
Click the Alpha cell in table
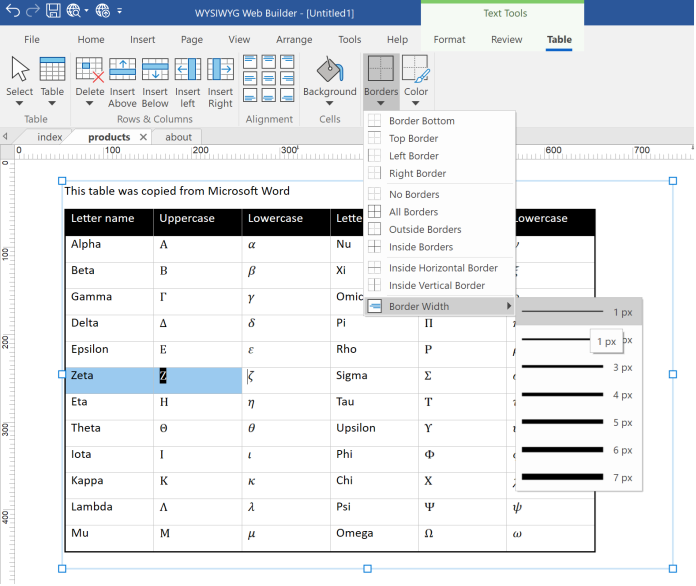(x=108, y=245)
